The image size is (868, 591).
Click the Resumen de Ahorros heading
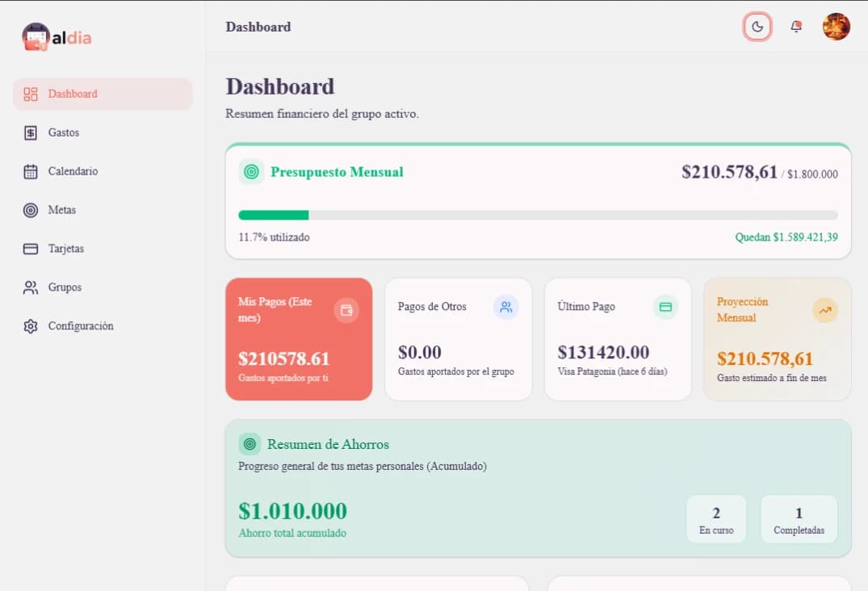(328, 444)
